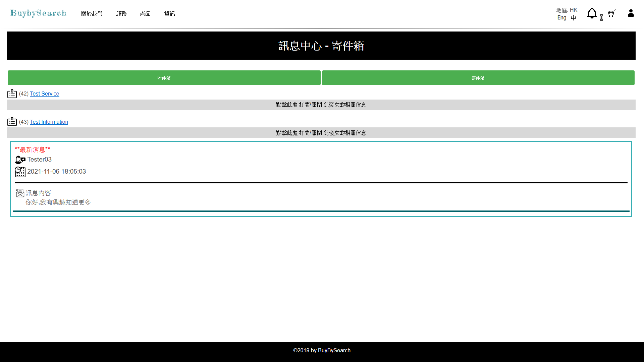Expand related info bar under Test Service
Screen dimensions: 644x362
321,105
